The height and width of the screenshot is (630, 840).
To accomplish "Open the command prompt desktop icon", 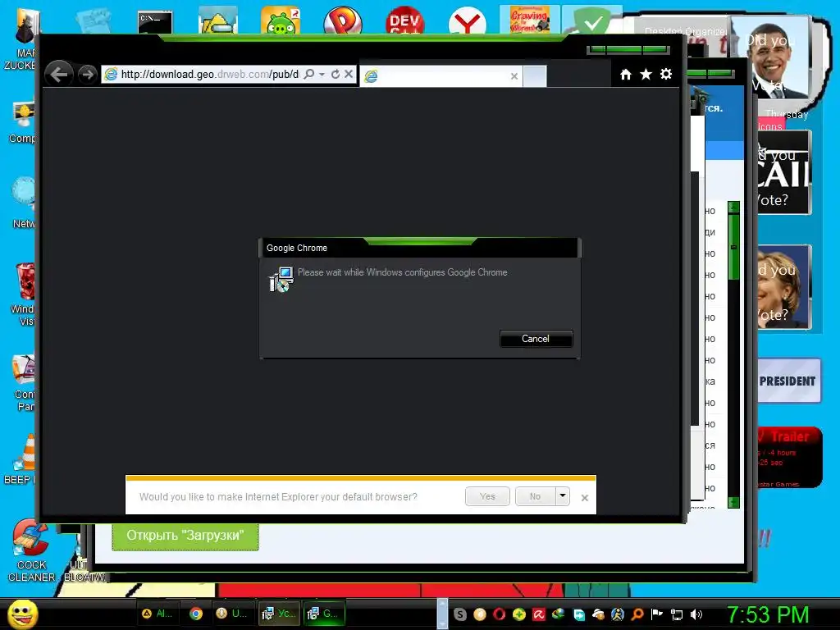I will point(155,22).
